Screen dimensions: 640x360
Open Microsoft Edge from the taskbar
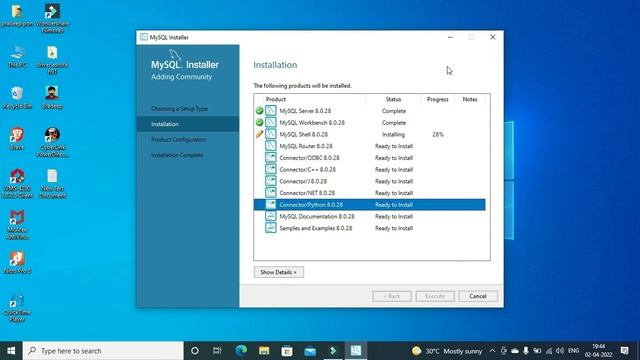(241, 351)
